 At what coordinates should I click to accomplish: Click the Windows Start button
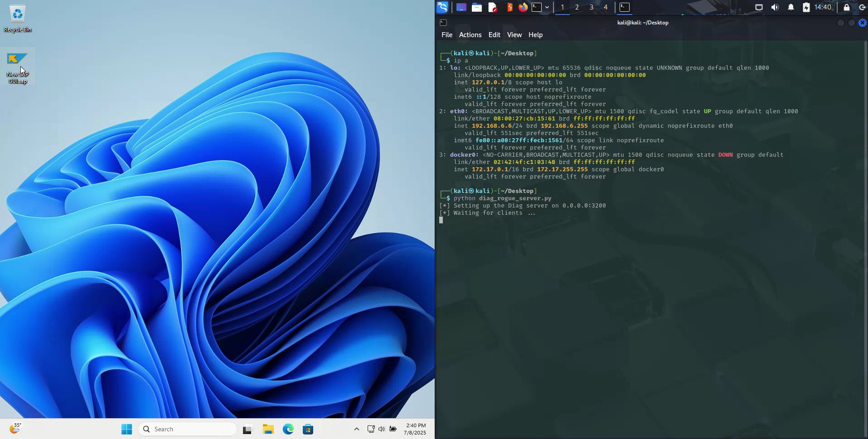tap(126, 429)
